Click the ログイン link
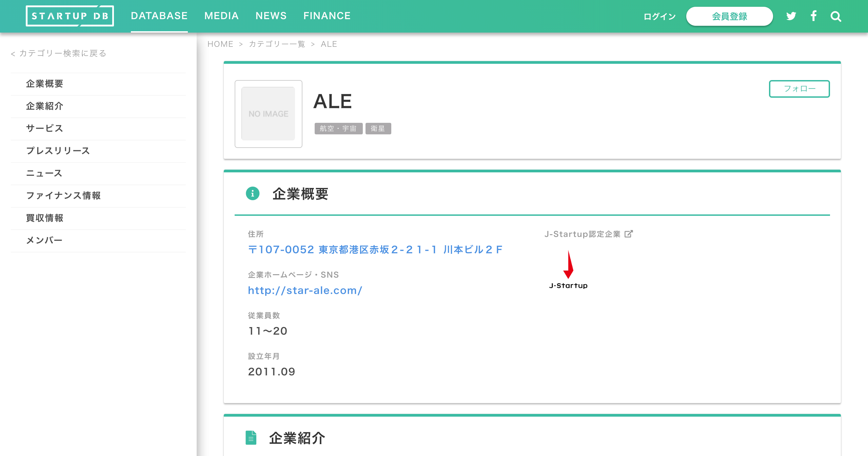 659,16
